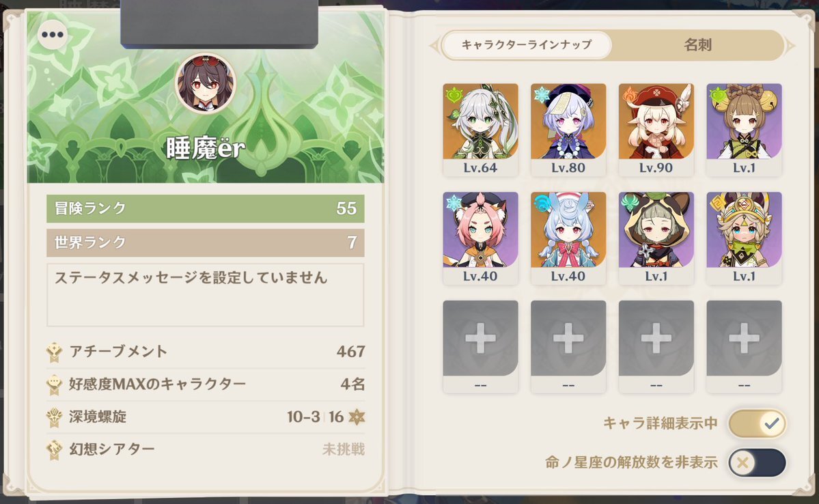Screen dimensions: 819x504
Task: Select the Lv.64 Nahida character card
Action: (x=480, y=130)
